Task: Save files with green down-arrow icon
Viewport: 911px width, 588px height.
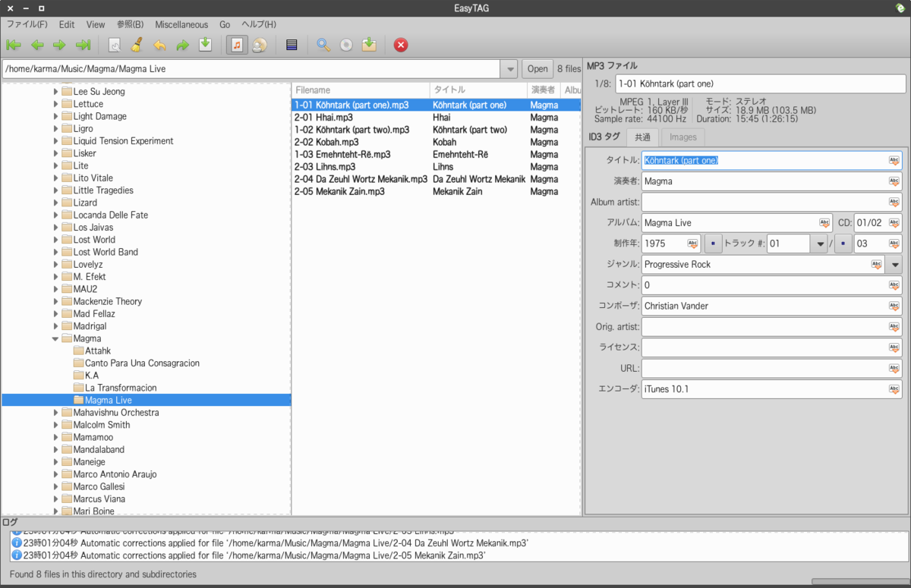Action: click(205, 45)
